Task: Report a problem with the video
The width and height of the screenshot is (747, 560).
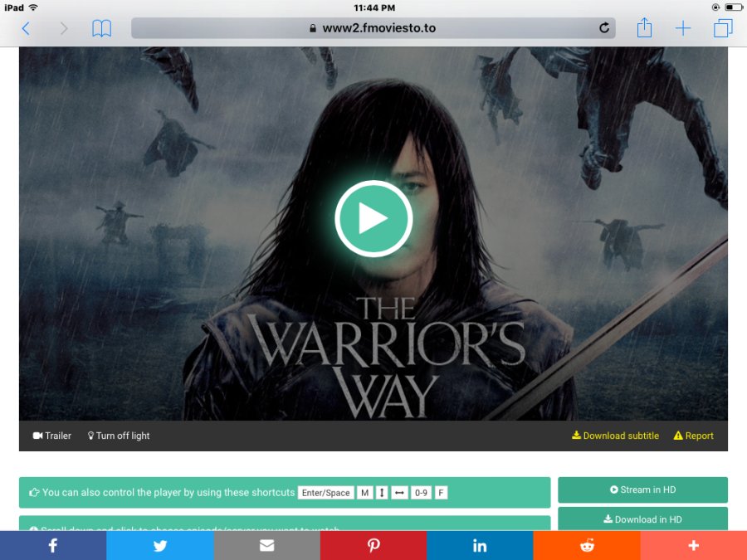Action: [694, 436]
